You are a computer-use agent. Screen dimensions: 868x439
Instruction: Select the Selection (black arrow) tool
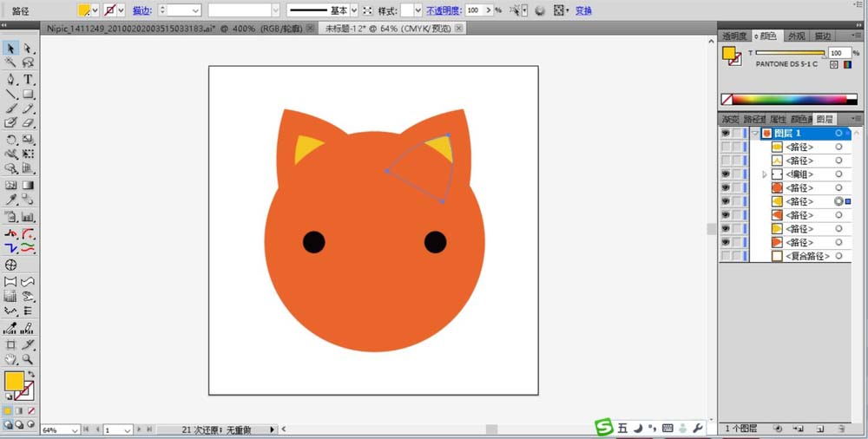click(x=10, y=49)
